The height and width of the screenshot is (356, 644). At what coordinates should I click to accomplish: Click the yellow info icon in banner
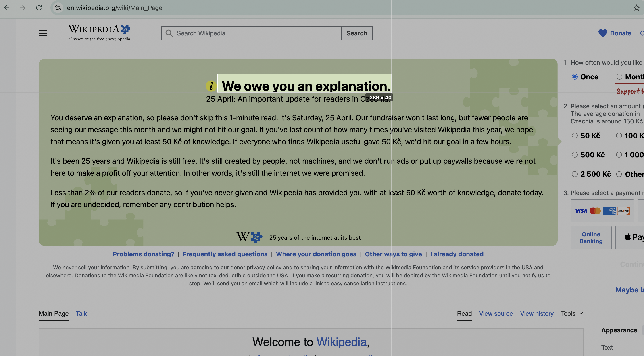click(x=211, y=86)
